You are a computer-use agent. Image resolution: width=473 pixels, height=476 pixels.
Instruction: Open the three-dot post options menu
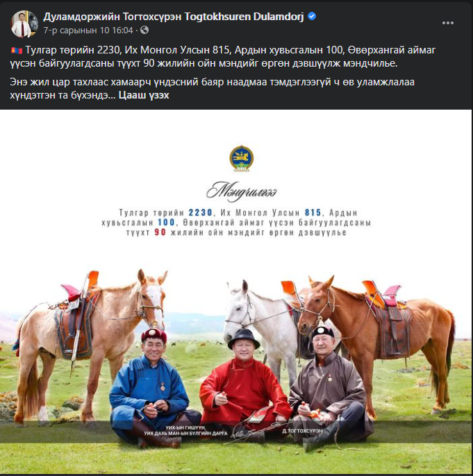click(x=447, y=23)
